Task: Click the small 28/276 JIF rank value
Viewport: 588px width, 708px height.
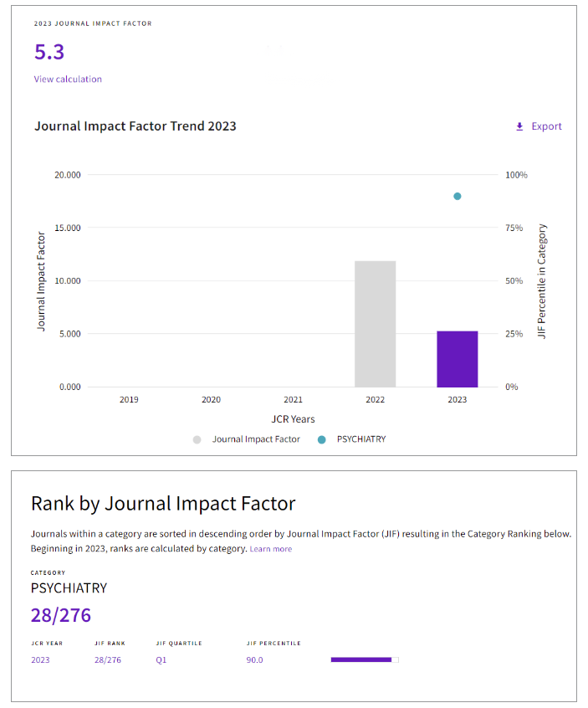Action: pos(108,660)
